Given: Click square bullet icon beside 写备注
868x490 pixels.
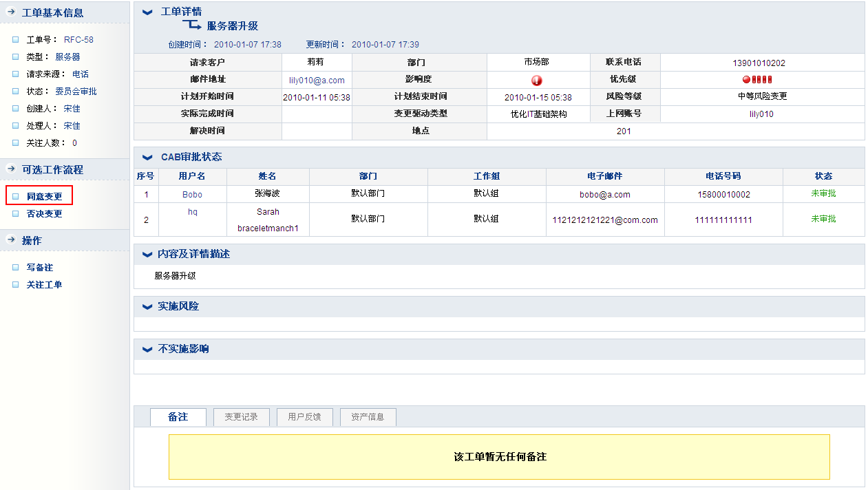Looking at the screenshot, I should pyautogui.click(x=16, y=268).
